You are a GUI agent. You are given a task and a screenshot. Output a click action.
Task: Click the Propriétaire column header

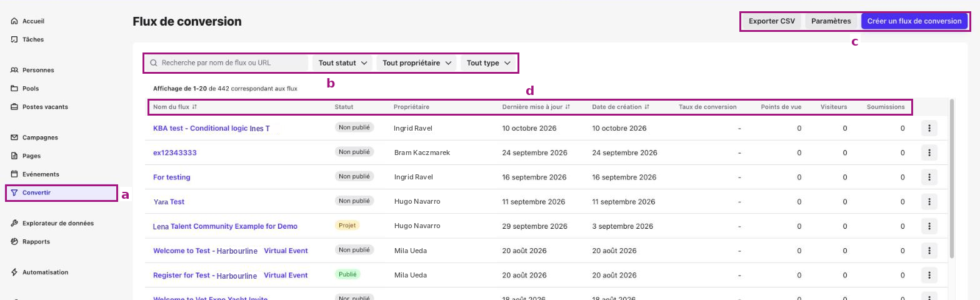[411, 107]
